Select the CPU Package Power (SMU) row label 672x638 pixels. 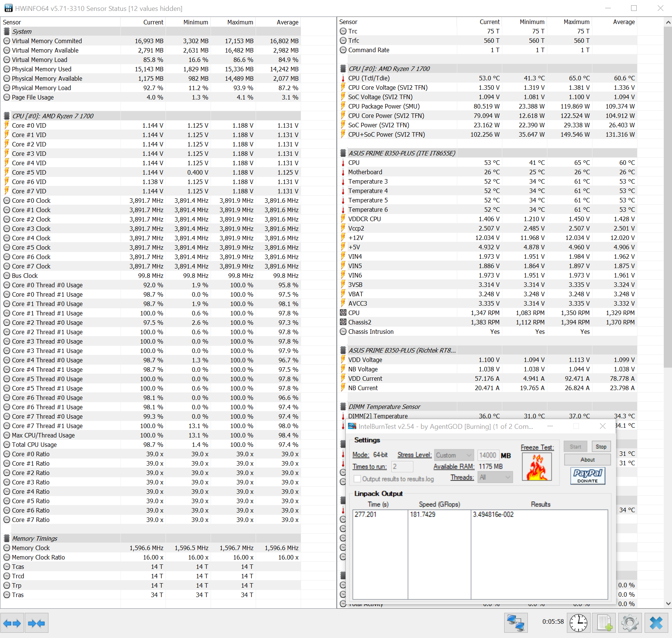pos(384,106)
